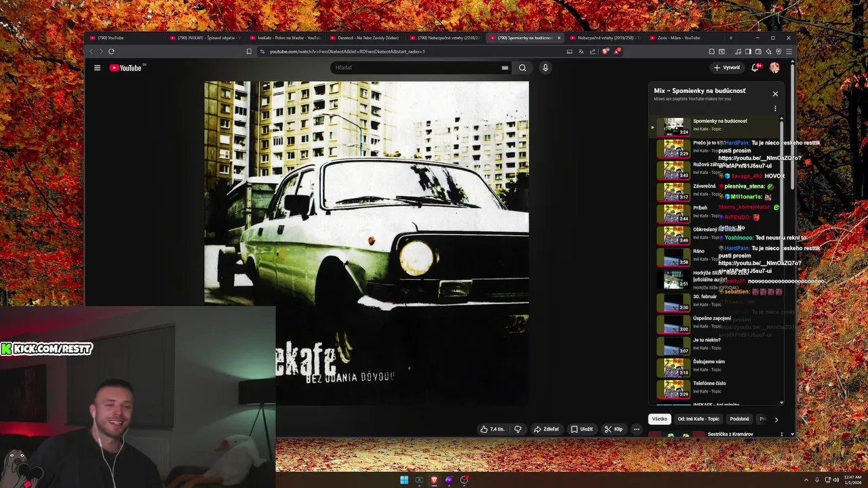Open more actions ellipsis below video
This screenshot has height=488, width=868.
coord(636,429)
